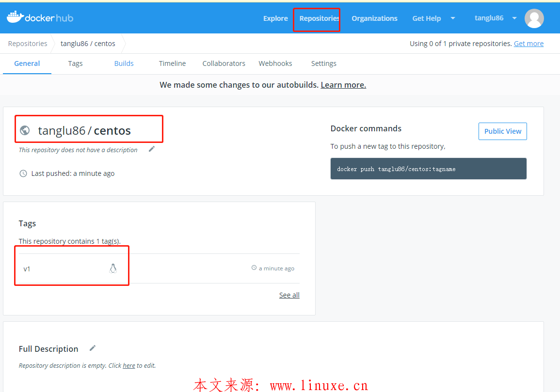Select the v1 tag name
Image resolution: width=560 pixels, height=392 pixels.
pos(27,269)
